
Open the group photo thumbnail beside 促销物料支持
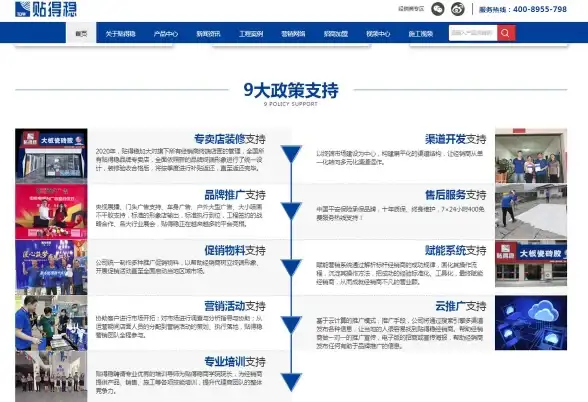(x=51, y=267)
